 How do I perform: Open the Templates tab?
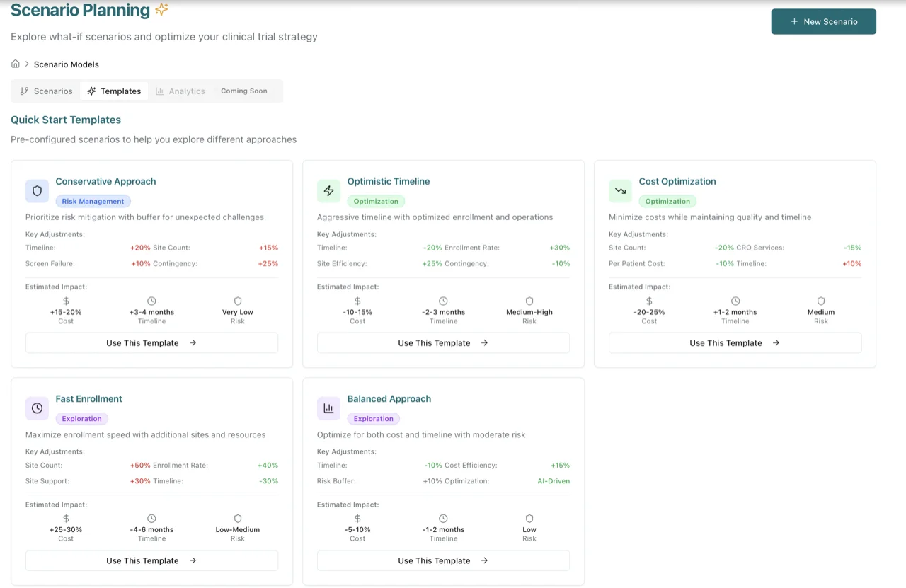pos(114,91)
